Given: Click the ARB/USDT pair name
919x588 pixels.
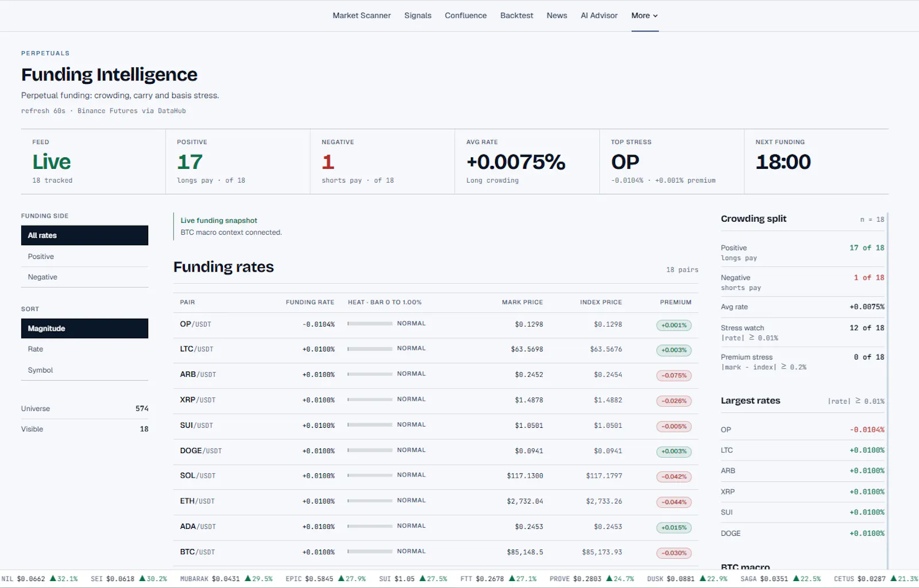Looking at the screenshot, I should click(x=198, y=374).
